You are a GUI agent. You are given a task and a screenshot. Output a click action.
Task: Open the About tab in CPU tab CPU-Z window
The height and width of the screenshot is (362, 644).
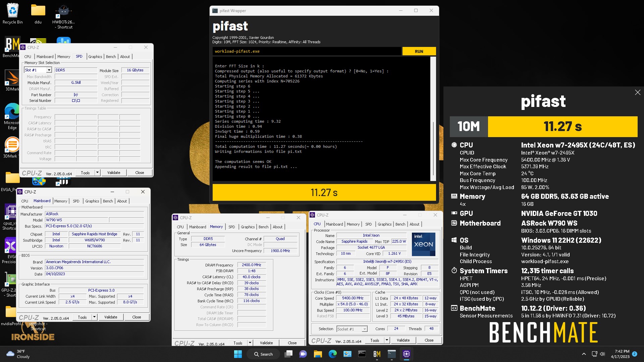pyautogui.click(x=414, y=224)
